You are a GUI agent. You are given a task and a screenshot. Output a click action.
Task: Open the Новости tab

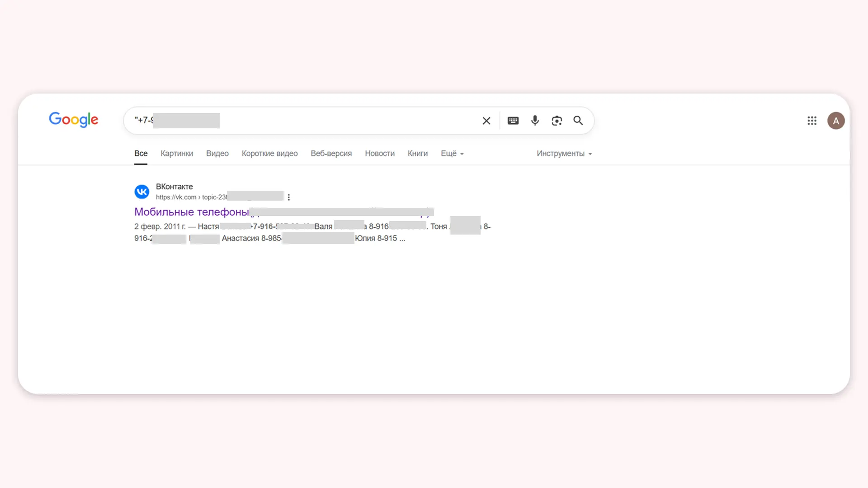click(x=380, y=154)
